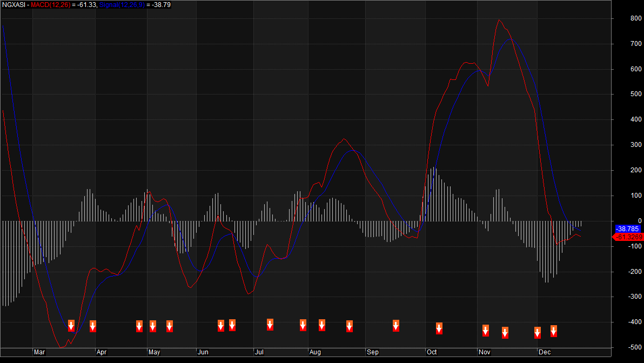This screenshot has width=644, height=363.
Task: Click the 400 label on the value axis
Action: pyautogui.click(x=636, y=119)
